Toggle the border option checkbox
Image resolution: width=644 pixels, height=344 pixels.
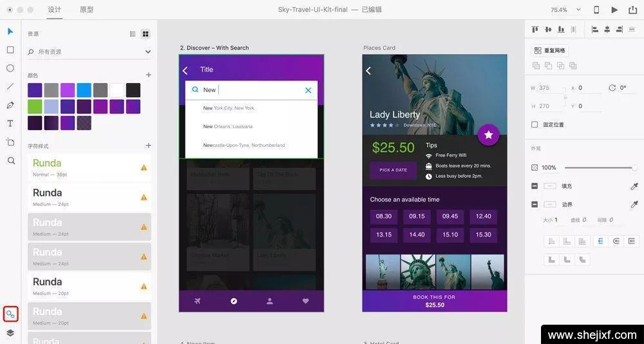pos(535,204)
